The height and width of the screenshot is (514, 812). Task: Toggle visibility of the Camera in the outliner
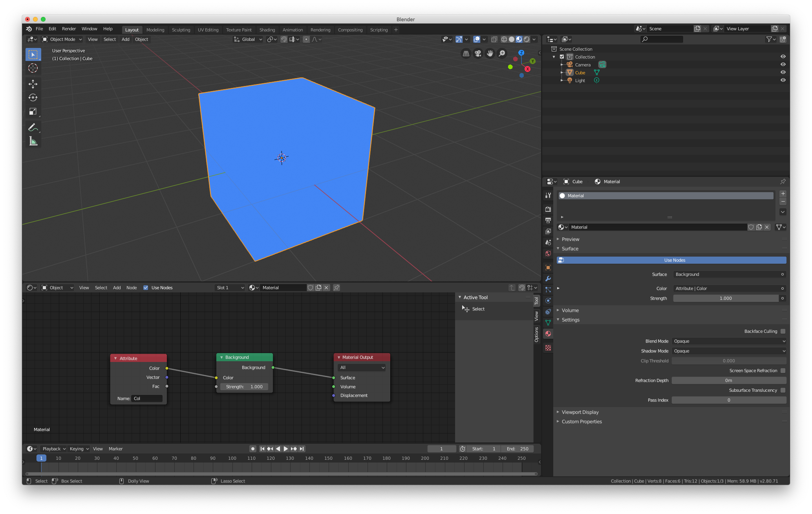[x=783, y=64]
